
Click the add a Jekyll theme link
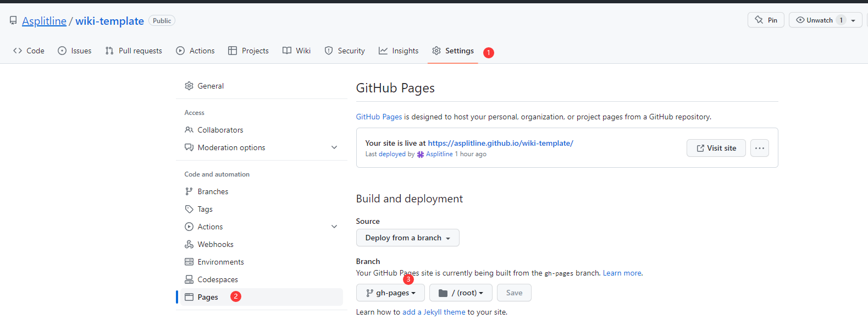tap(434, 312)
